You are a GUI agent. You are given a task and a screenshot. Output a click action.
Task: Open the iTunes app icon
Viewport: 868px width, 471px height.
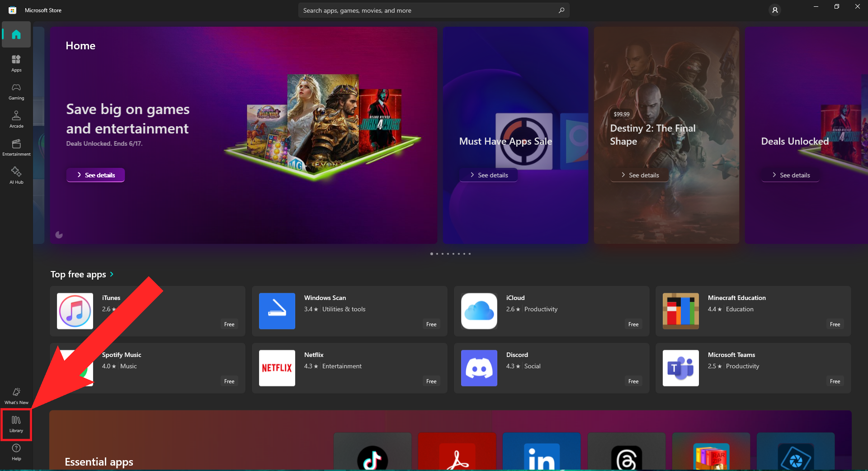click(75, 311)
